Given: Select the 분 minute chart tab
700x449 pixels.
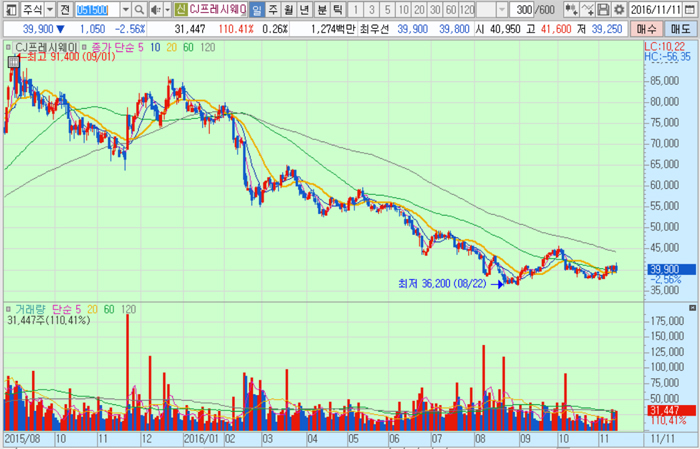Looking at the screenshot, I should (x=323, y=9).
